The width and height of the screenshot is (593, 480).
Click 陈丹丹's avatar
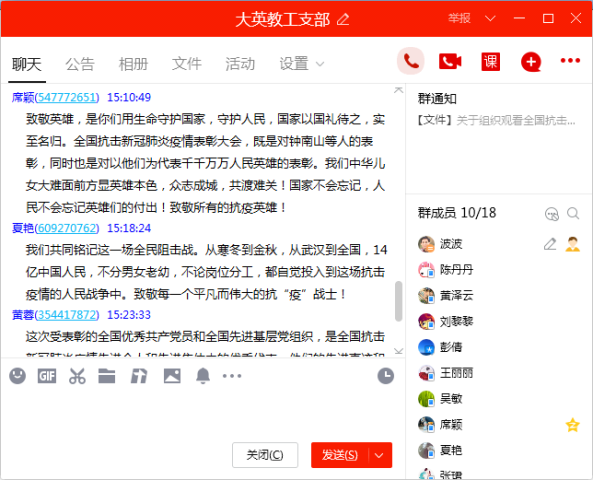coord(426,270)
